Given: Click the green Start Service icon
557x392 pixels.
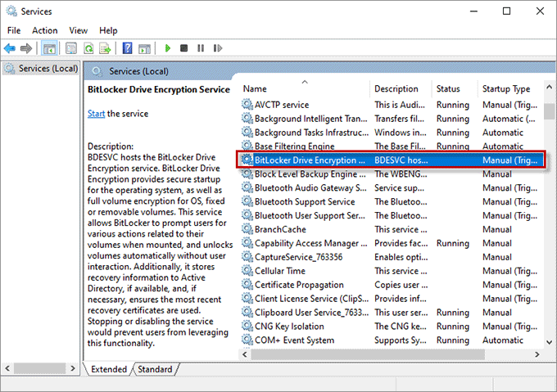Looking at the screenshot, I should [168, 48].
